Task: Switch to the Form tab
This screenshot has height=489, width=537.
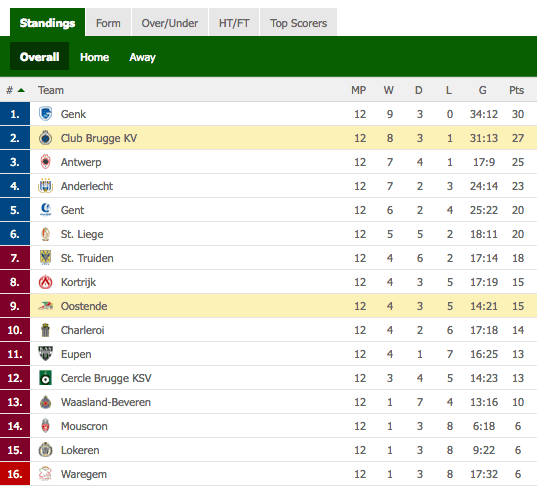Action: (x=108, y=23)
